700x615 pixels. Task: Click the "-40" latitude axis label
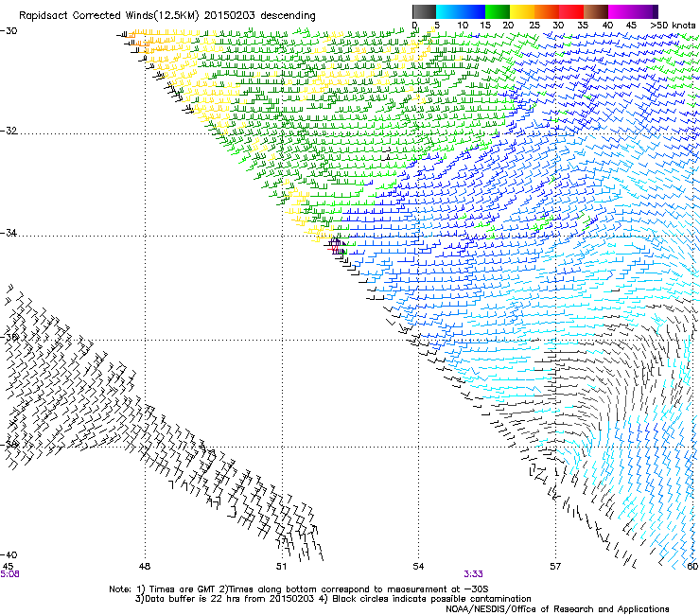pos(9,554)
